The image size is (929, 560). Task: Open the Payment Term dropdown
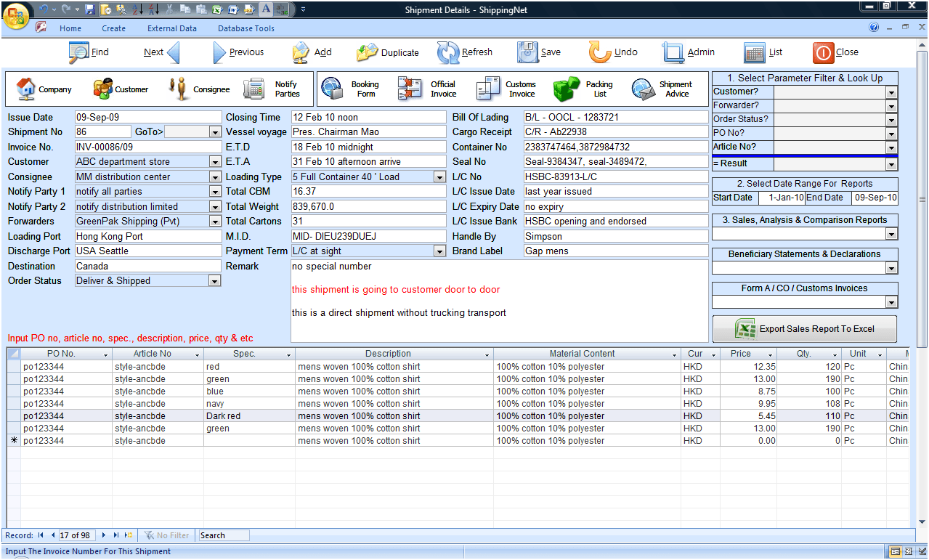point(439,251)
